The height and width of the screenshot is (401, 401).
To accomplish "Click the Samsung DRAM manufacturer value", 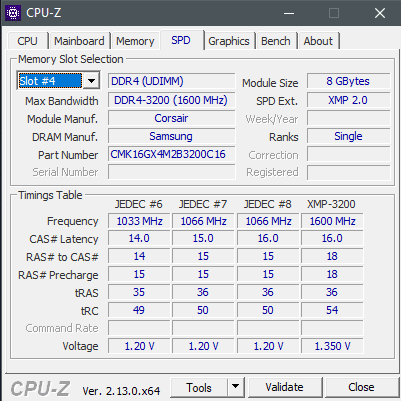I will pos(172,136).
